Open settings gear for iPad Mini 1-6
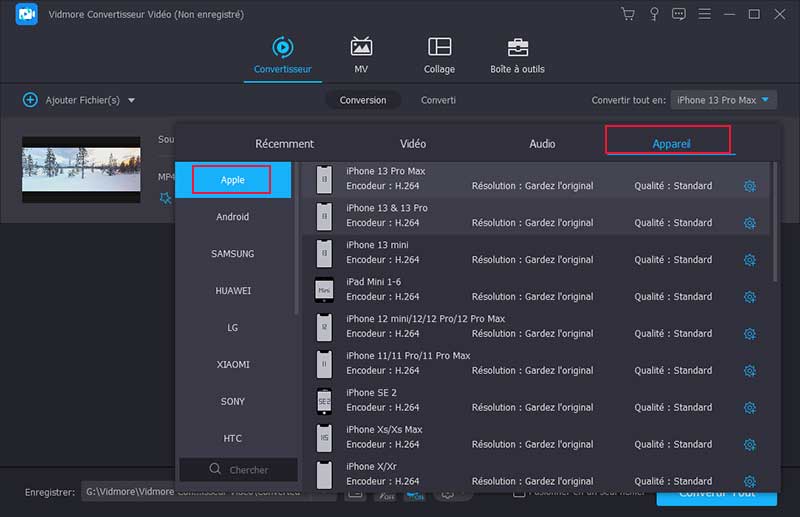Screen dimensions: 800x517 click(x=749, y=297)
